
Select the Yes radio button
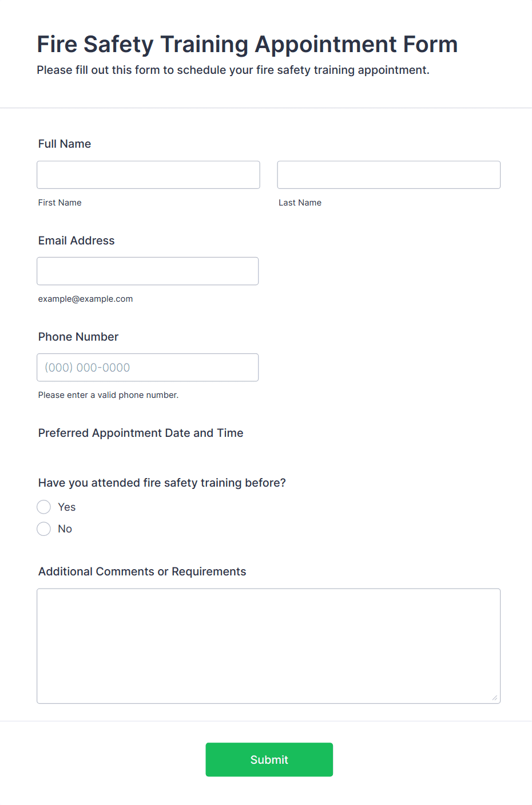[x=44, y=507]
